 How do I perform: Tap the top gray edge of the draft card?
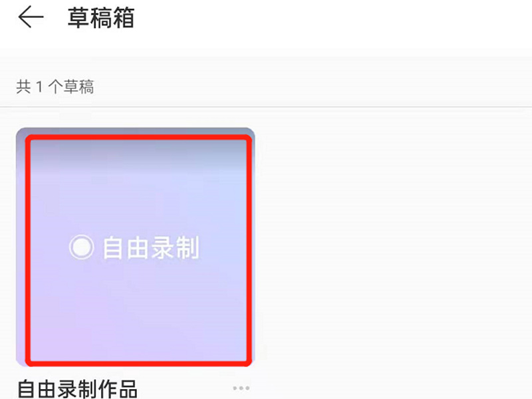click(136, 131)
